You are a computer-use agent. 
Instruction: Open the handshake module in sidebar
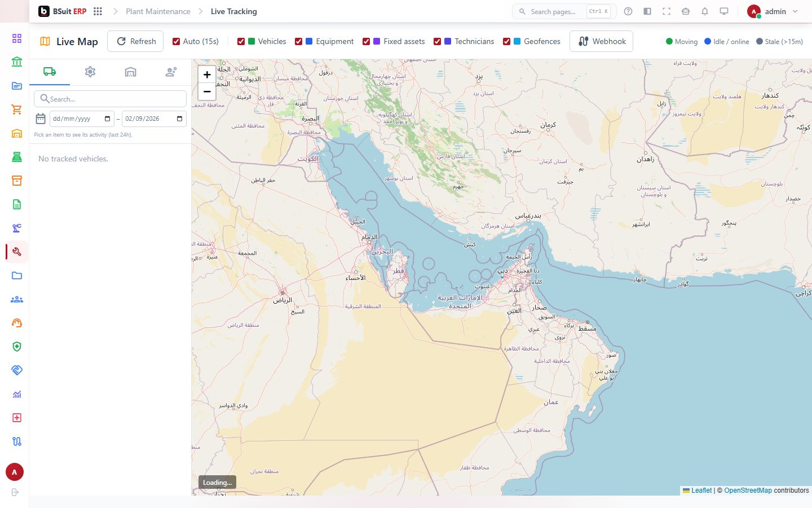point(17,370)
